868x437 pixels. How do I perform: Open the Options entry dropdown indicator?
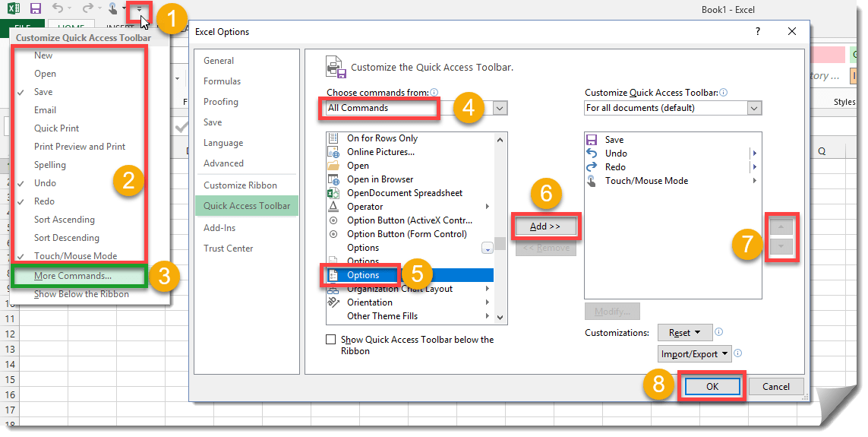[x=487, y=249]
